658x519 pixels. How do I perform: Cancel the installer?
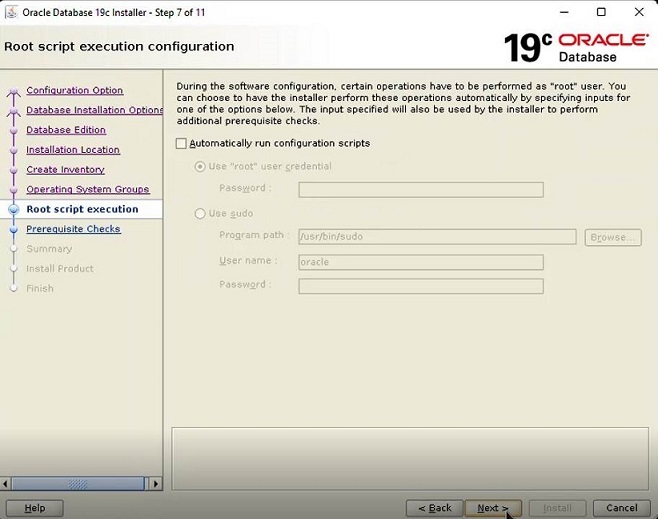click(x=621, y=508)
